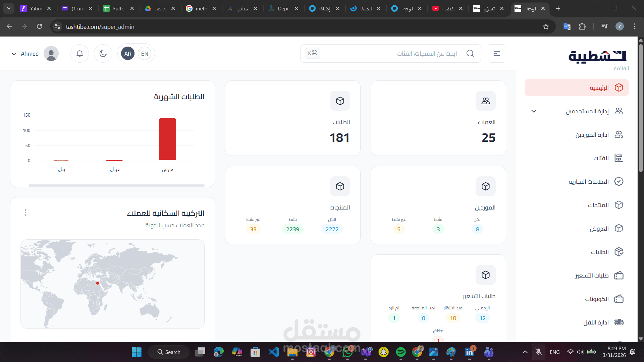The height and width of the screenshot is (362, 644).
Task: Open the الكوبونات coupons sidebar link
Action: (597, 299)
